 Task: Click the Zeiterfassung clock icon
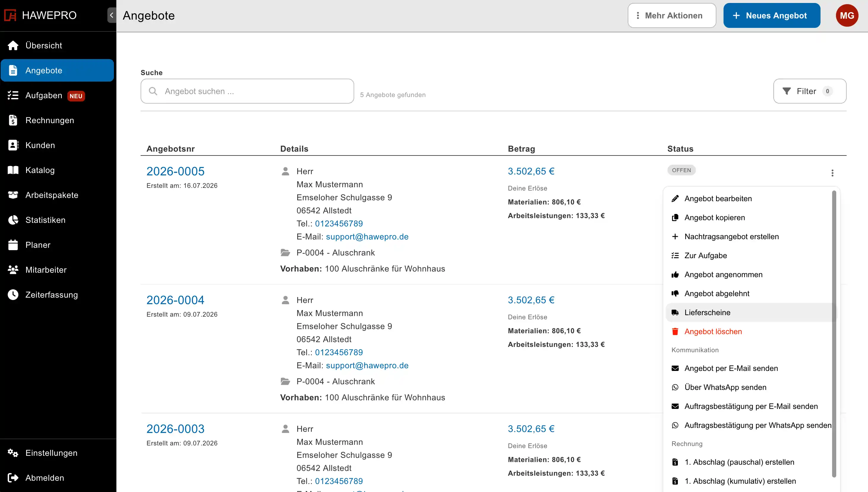13,295
